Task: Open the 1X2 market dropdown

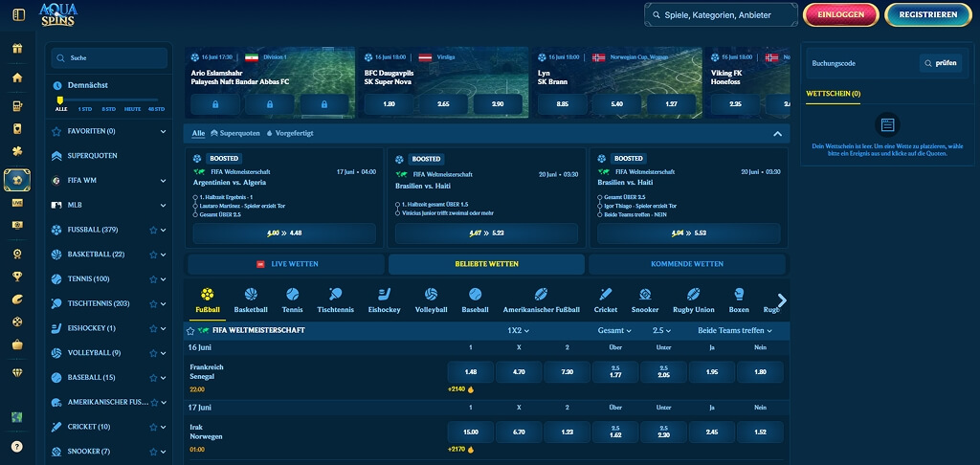Action: pyautogui.click(x=519, y=331)
